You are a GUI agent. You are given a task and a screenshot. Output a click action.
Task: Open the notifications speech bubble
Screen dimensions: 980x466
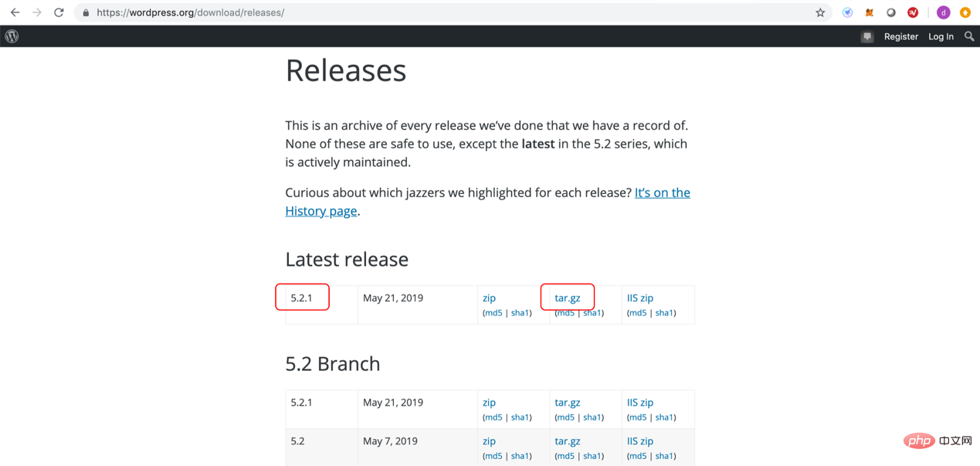point(867,36)
